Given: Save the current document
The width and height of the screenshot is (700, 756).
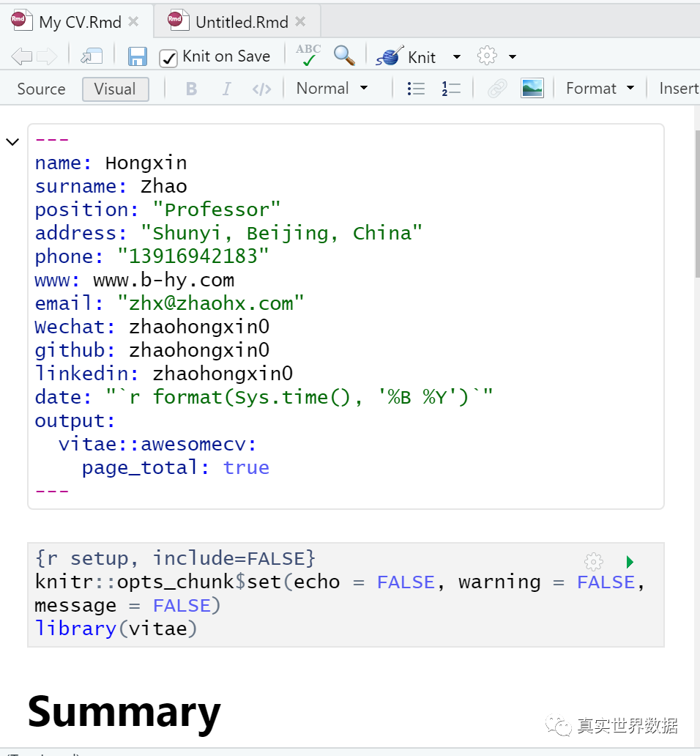Looking at the screenshot, I should click(x=138, y=56).
